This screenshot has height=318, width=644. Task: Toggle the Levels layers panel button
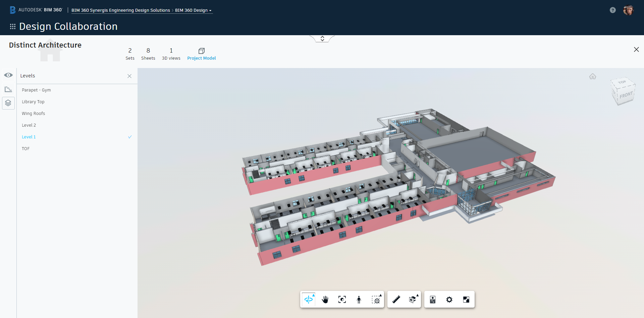[8, 103]
